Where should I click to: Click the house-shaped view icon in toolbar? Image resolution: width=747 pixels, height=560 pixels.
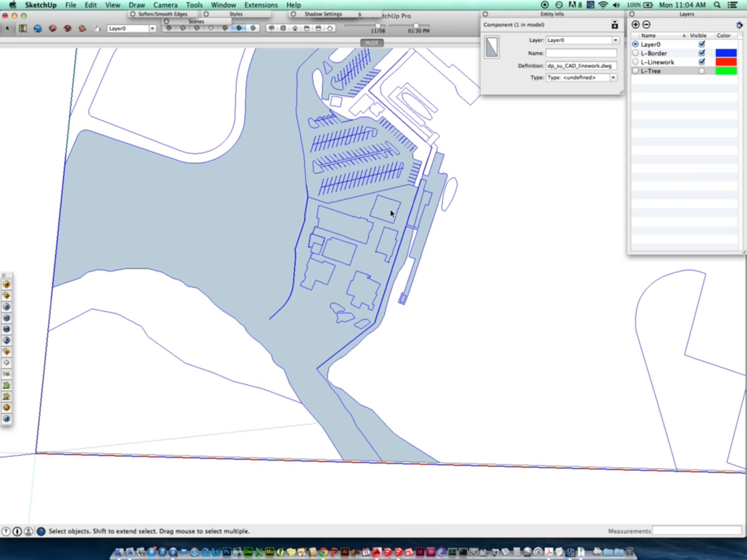tap(295, 28)
